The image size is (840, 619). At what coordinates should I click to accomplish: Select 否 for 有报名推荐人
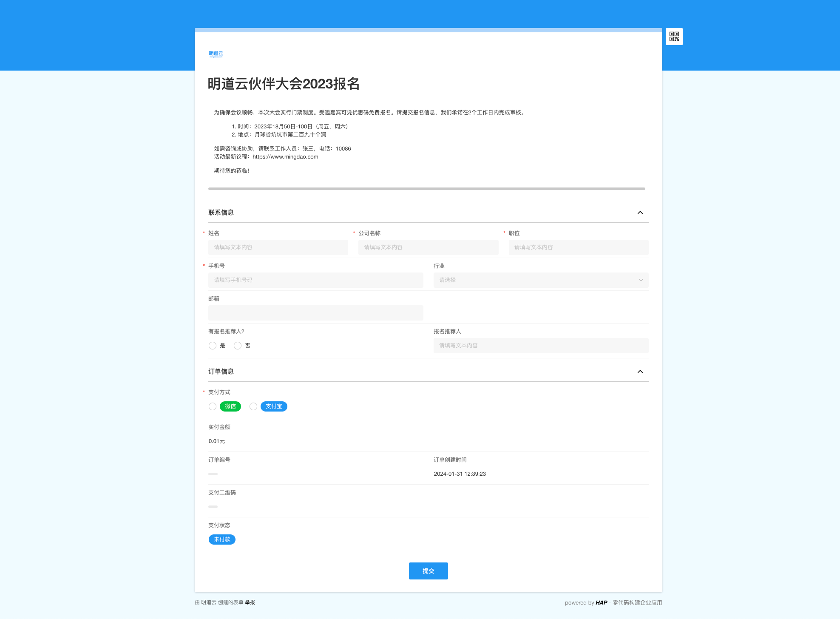238,346
